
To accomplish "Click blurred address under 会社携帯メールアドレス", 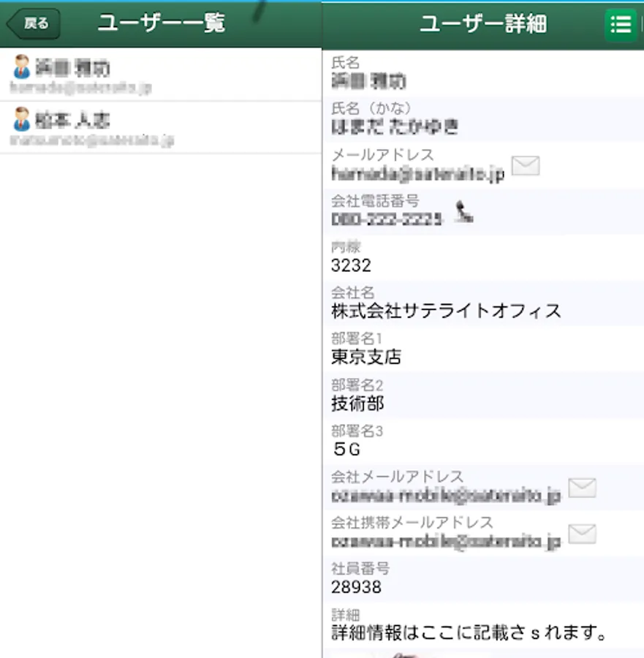I will pyautogui.click(x=446, y=542).
